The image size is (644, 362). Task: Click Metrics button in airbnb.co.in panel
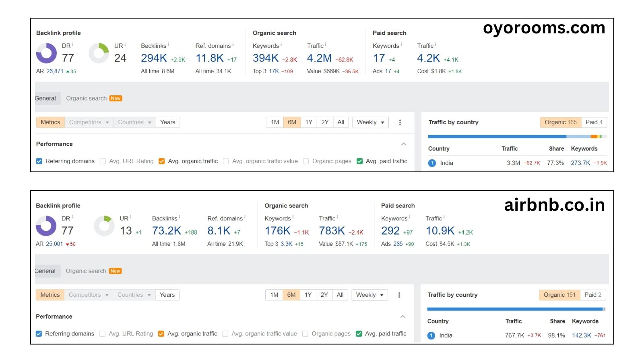click(50, 295)
